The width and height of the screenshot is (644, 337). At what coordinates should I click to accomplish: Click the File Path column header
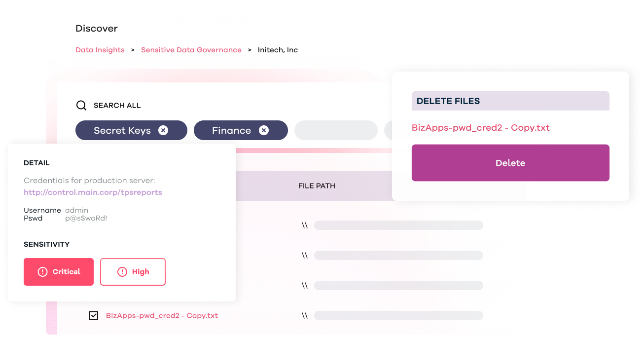click(317, 186)
